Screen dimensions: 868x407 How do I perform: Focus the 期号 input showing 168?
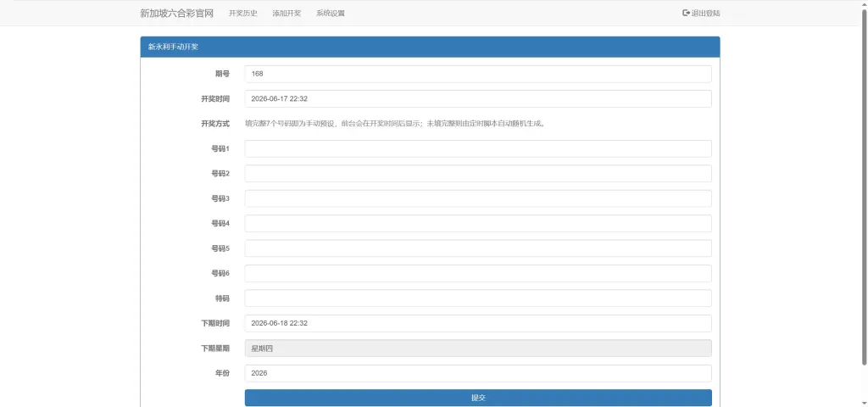pyautogui.click(x=478, y=75)
